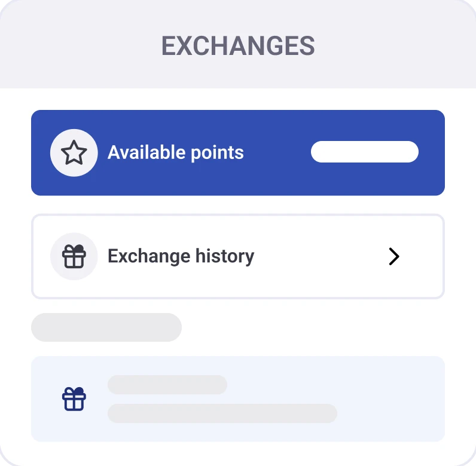The image size is (476, 466).
Task: Click the short title placeholder in reward card
Action: tap(167, 385)
